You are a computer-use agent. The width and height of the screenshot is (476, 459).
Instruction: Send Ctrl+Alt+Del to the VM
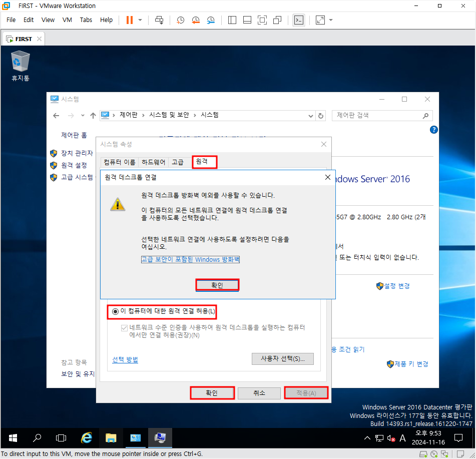pyautogui.click(x=159, y=20)
